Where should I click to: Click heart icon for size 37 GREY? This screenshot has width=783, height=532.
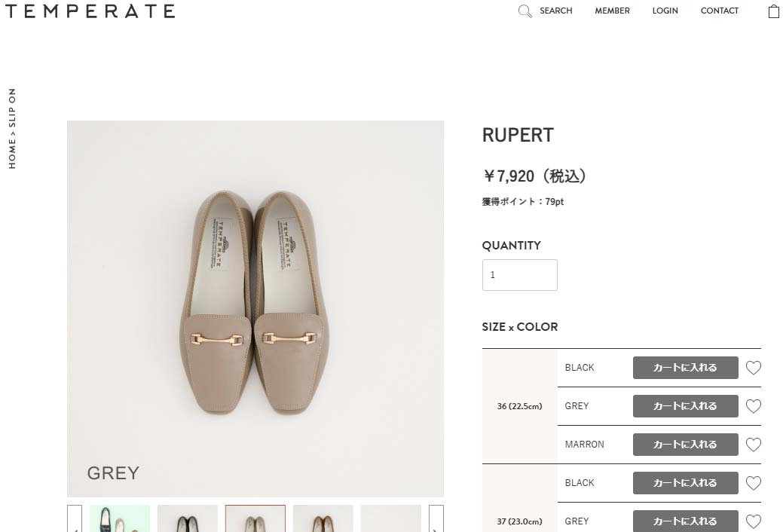tap(753, 521)
